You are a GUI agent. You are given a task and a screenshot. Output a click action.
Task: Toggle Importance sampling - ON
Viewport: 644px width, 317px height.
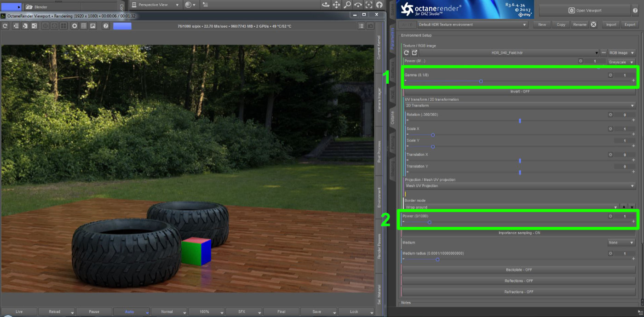coord(519,233)
